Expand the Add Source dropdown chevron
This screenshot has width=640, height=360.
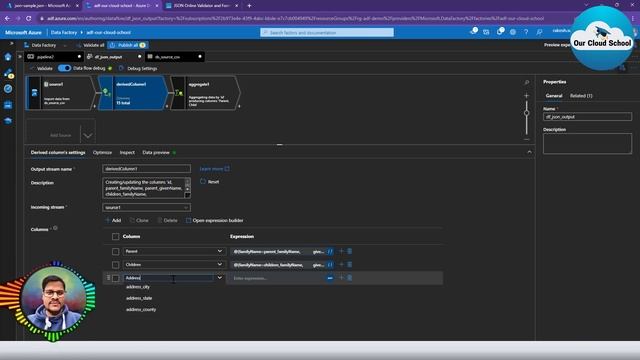[x=87, y=135]
